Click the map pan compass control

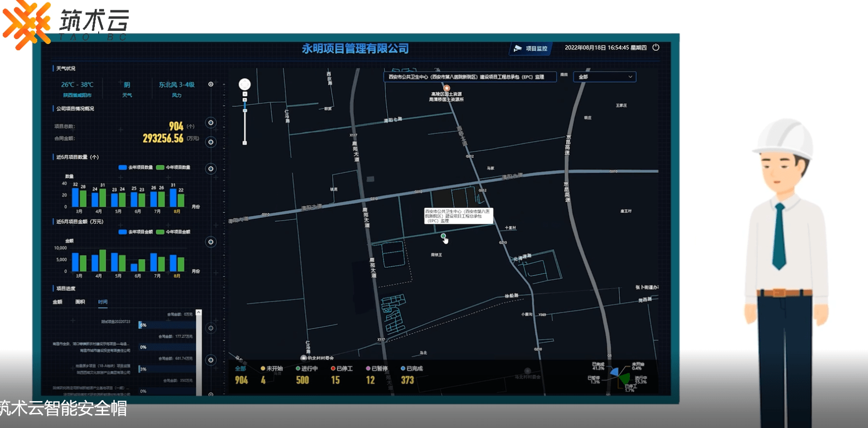(245, 85)
